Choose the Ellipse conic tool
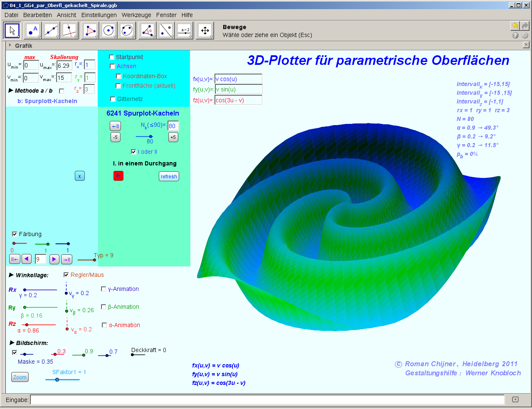Image resolution: width=532 pixels, height=409 pixels. coord(126,30)
